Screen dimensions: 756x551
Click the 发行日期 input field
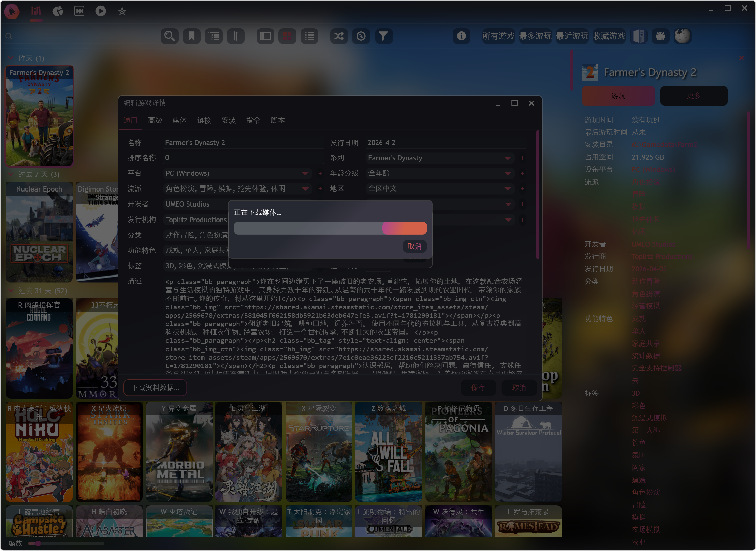point(446,143)
